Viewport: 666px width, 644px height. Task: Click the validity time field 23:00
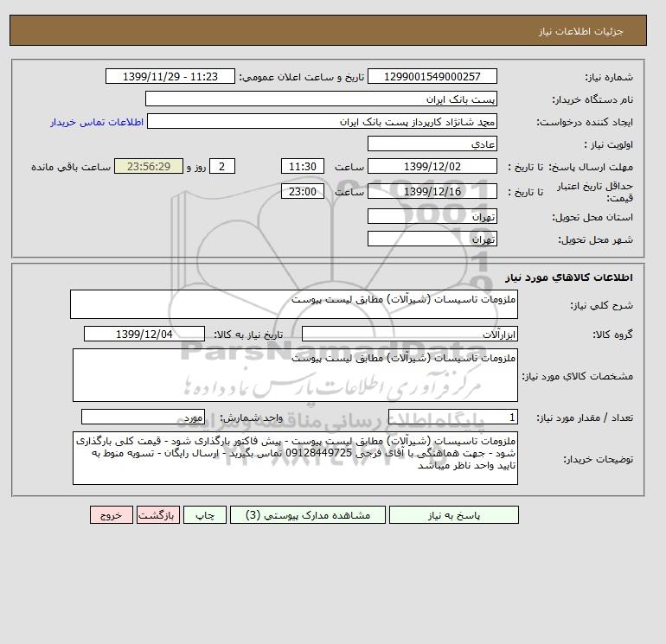pyautogui.click(x=303, y=191)
